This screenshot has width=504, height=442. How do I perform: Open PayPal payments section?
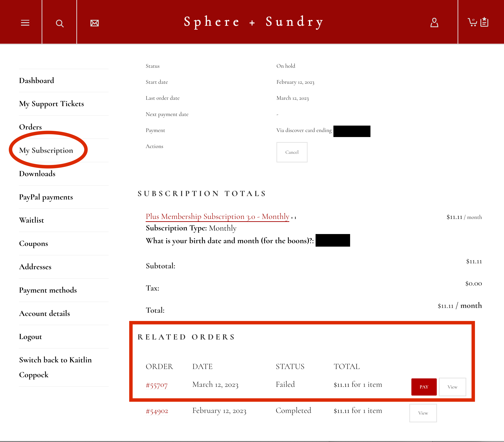[46, 197]
